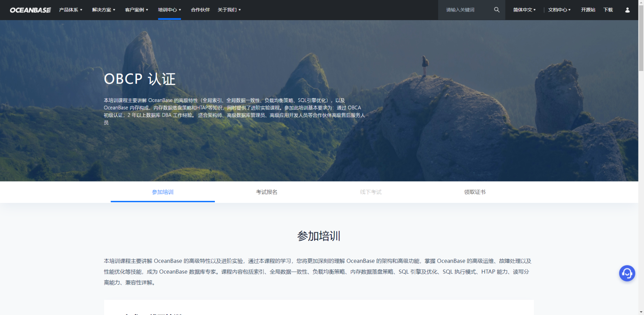
Task: Click the OceanBase logo
Action: [30, 10]
